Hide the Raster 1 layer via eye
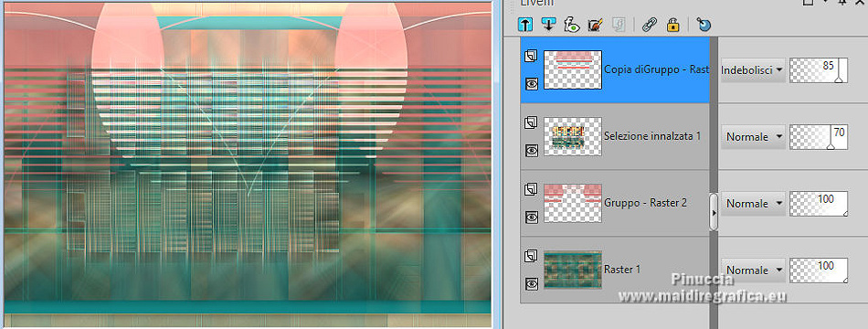868x329 pixels. click(532, 283)
